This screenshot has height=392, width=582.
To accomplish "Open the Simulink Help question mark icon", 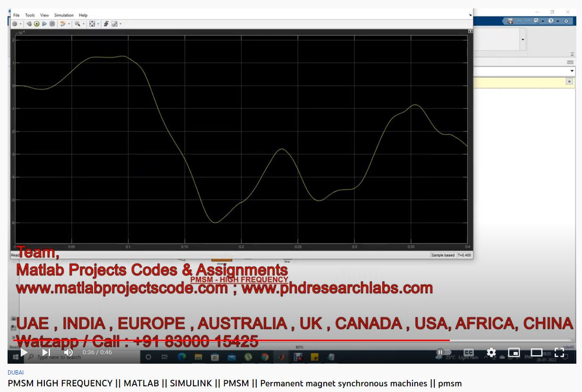I will (x=550, y=21).
